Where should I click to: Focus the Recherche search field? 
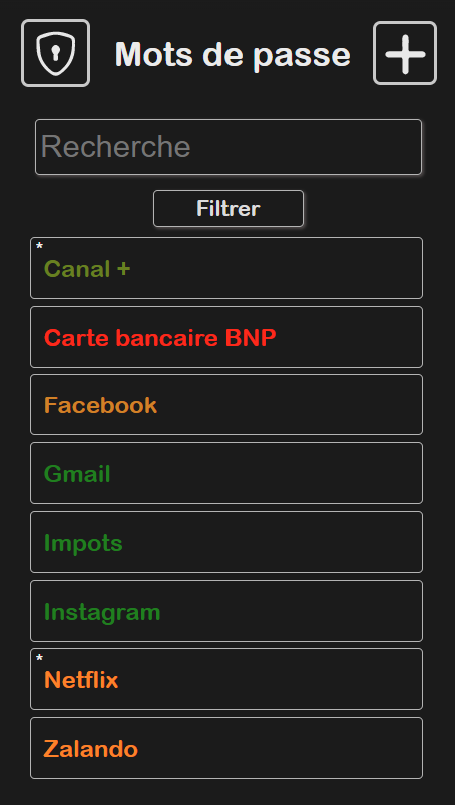pyautogui.click(x=229, y=147)
